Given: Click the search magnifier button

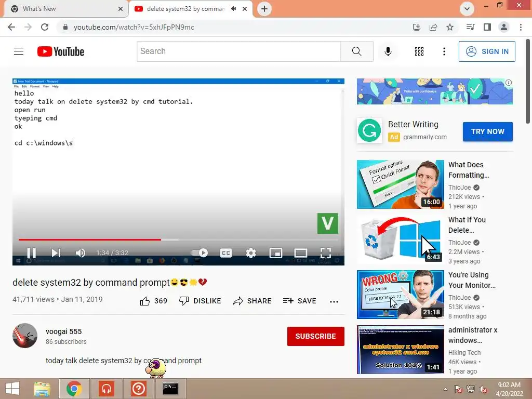Looking at the screenshot, I should (356, 51).
